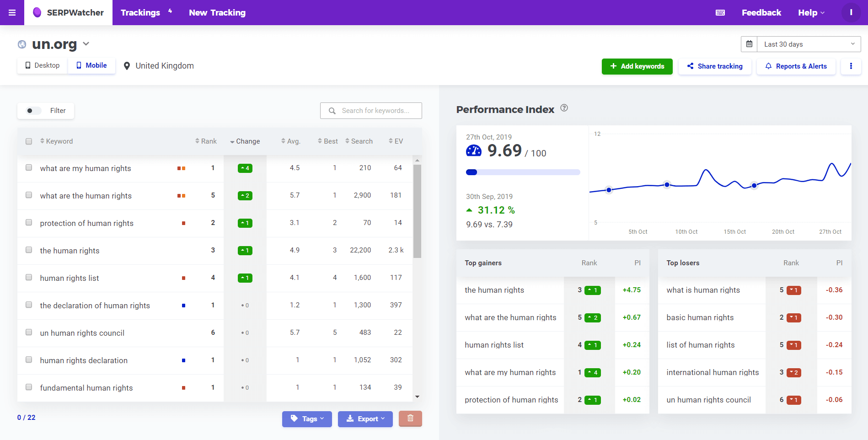Click the location pin next to United Kingdom
The width and height of the screenshot is (868, 440).
[127, 66]
